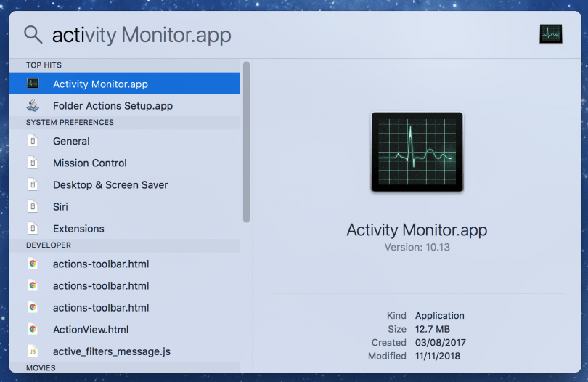Select the Extensions preferences result
588x382 pixels.
coord(125,228)
